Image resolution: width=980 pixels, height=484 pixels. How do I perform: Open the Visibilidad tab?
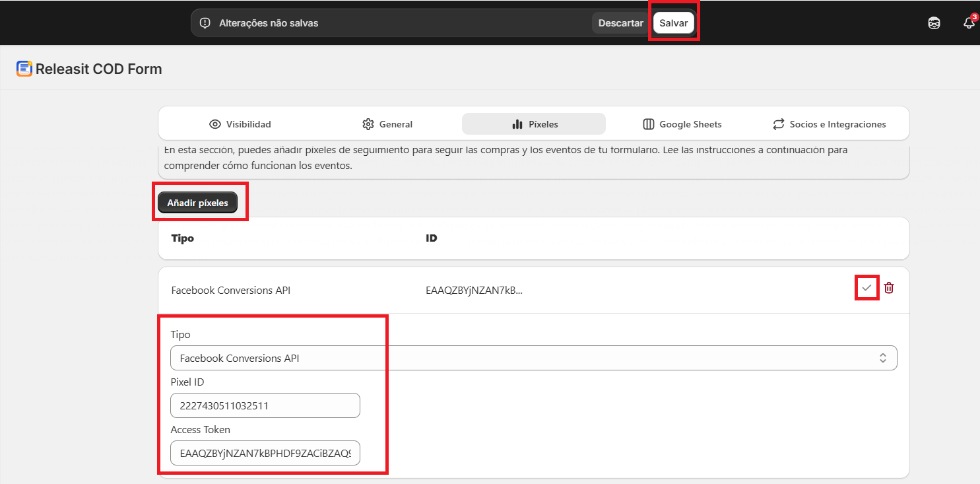tap(240, 124)
